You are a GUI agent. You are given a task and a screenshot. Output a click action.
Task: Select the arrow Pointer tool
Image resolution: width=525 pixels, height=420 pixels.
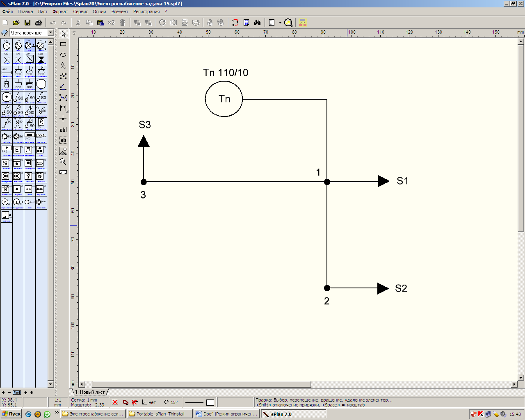(63, 34)
